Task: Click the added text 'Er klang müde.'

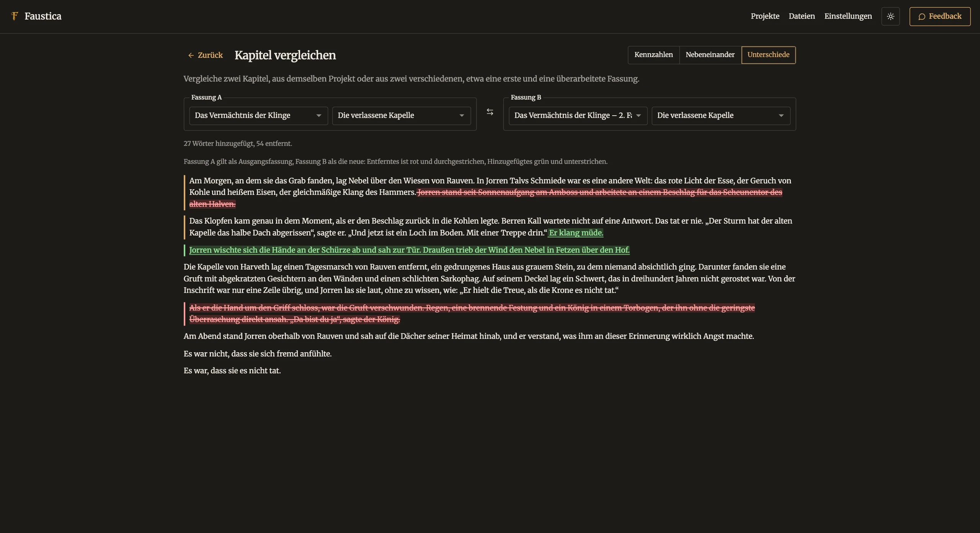Action: click(575, 233)
